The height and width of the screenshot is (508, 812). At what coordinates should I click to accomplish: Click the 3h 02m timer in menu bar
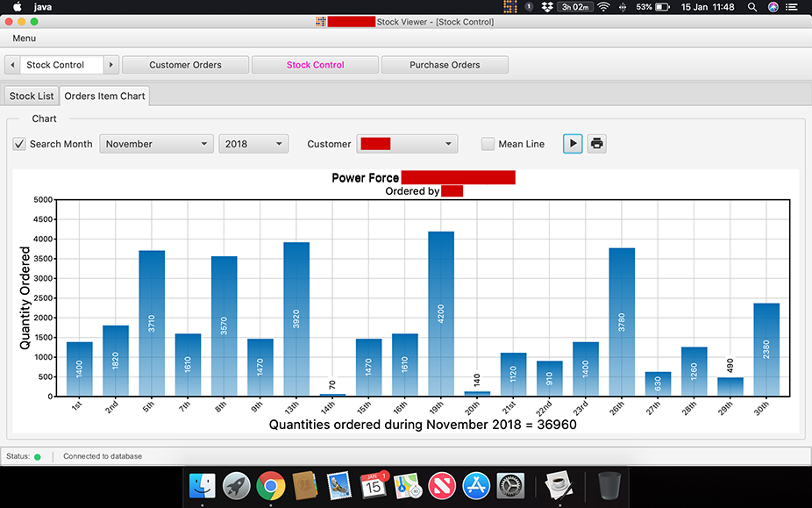coord(575,7)
